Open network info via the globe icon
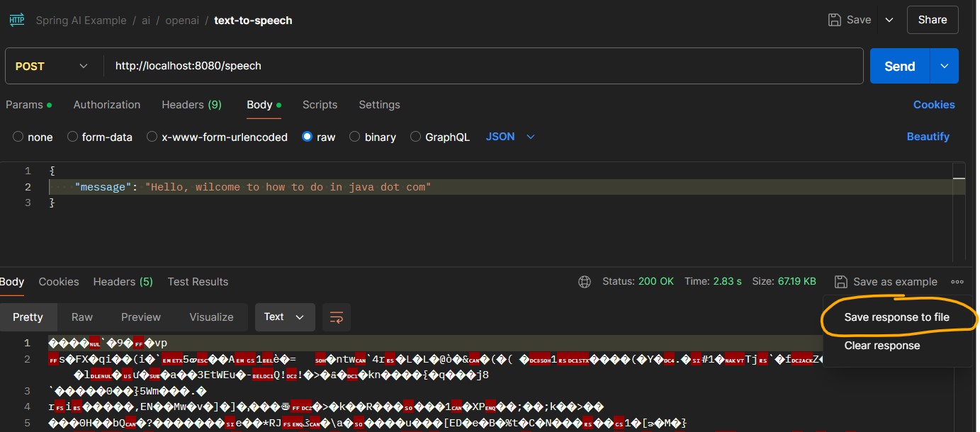980x432 pixels. [x=585, y=281]
